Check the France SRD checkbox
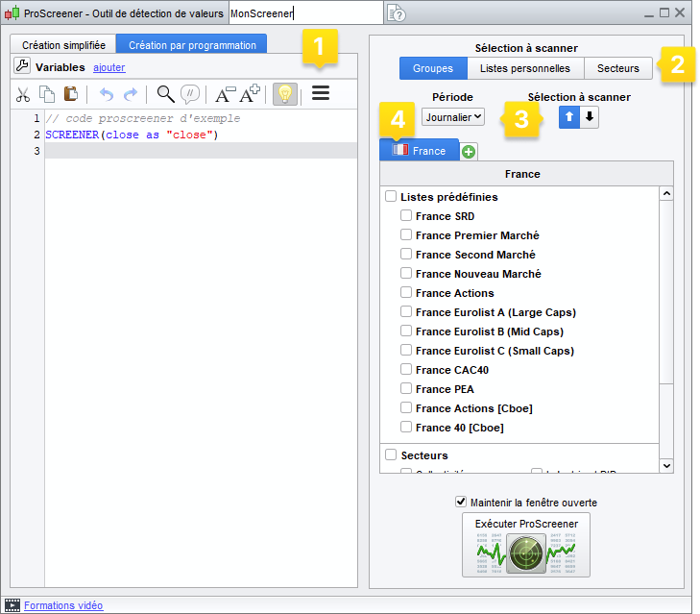Screen dimensions: 700x614 [406, 215]
